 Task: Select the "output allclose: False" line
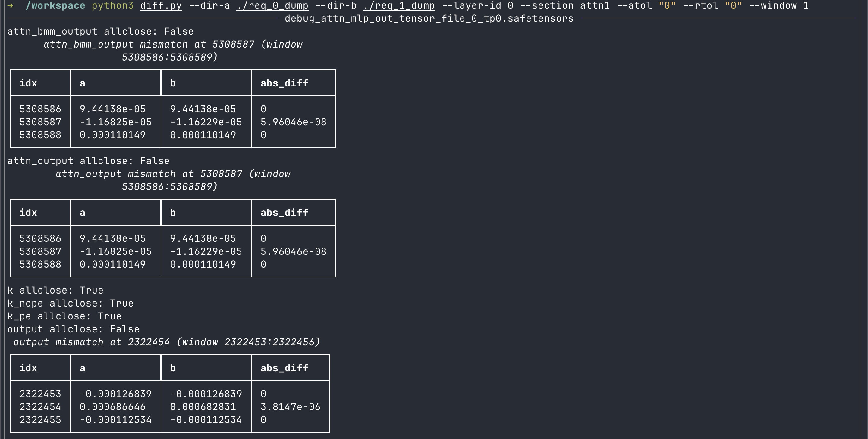tap(74, 329)
